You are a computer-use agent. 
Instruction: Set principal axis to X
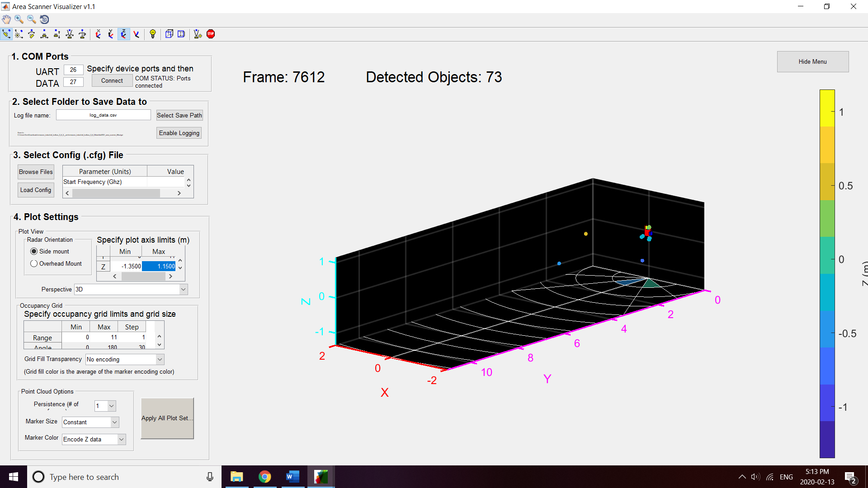tap(98, 34)
